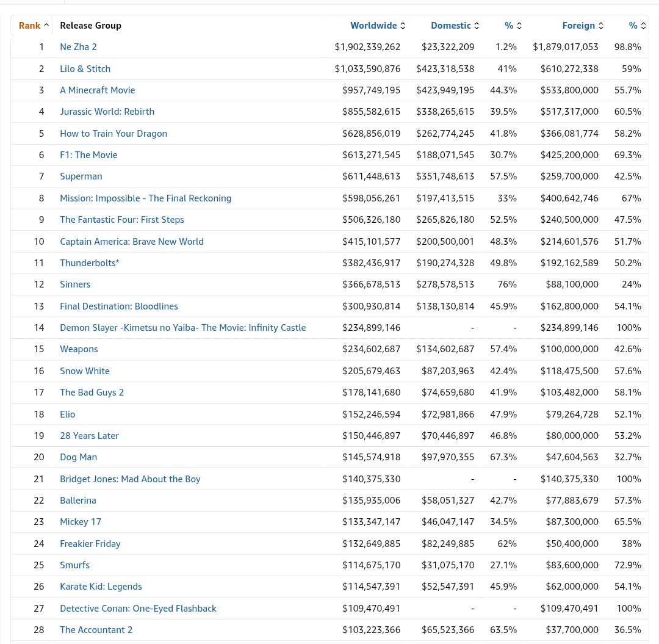Select foreign percent 69.3%

click(627, 155)
